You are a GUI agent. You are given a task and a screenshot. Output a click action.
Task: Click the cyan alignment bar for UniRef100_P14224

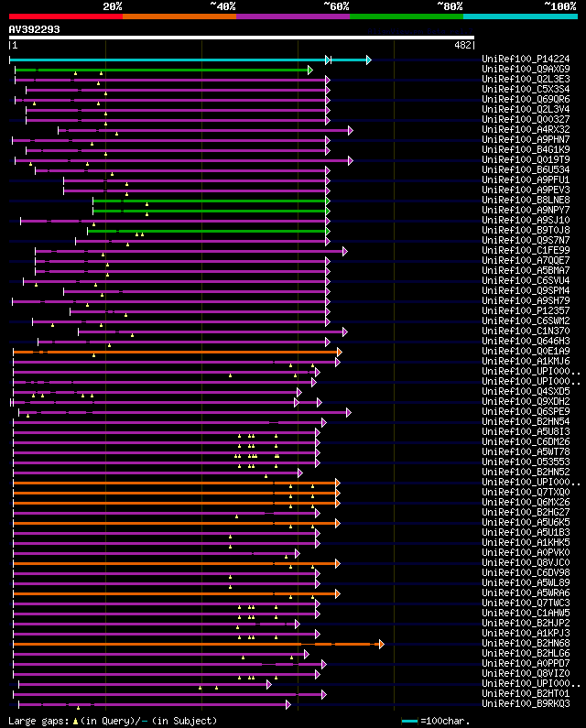click(189, 60)
